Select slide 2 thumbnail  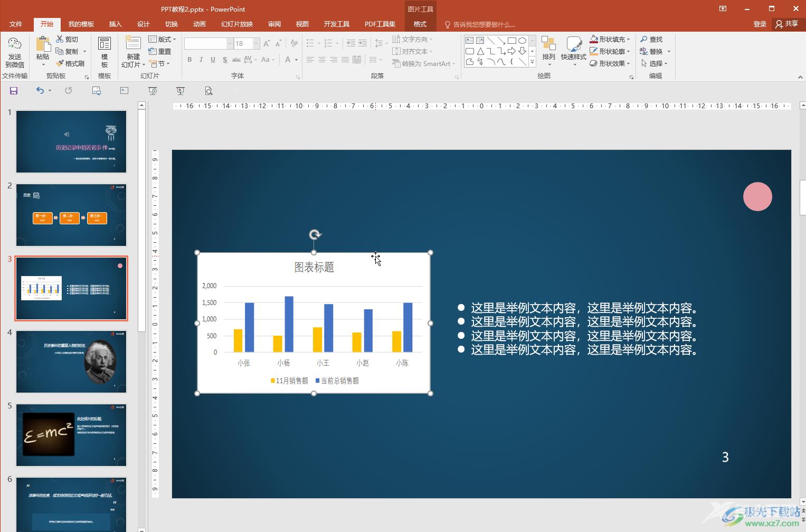click(x=71, y=215)
